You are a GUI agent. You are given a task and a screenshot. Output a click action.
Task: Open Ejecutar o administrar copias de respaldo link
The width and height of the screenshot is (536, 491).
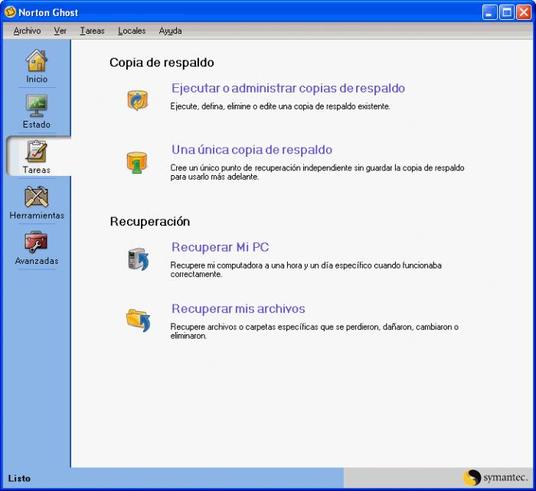288,88
